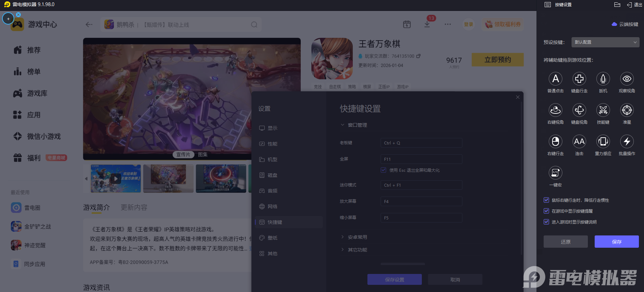
Task: Click the back arrow in game center
Action: click(x=89, y=25)
